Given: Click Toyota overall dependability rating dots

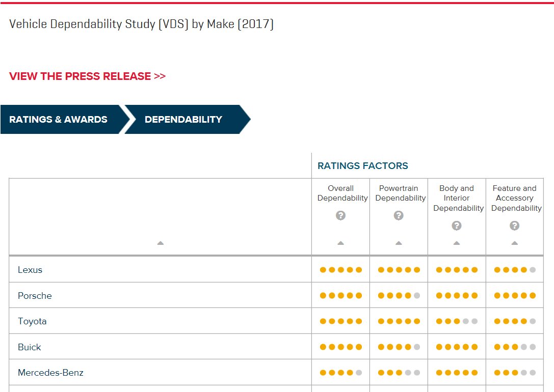Looking at the screenshot, I should pos(341,321).
